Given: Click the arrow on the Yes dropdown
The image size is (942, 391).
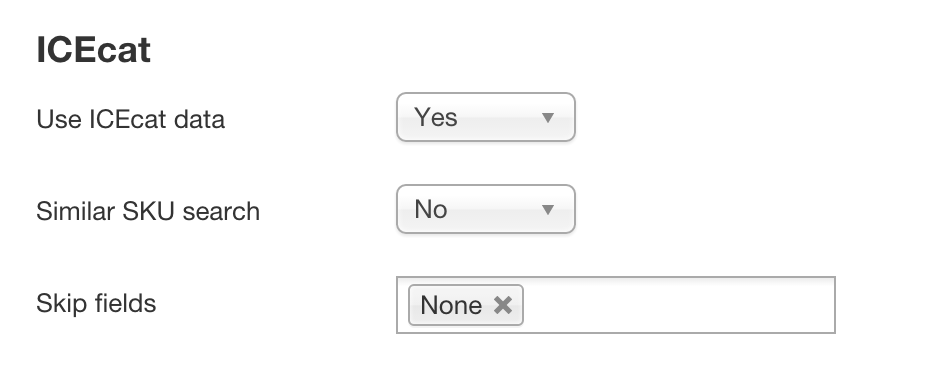Looking at the screenshot, I should tap(547, 118).
